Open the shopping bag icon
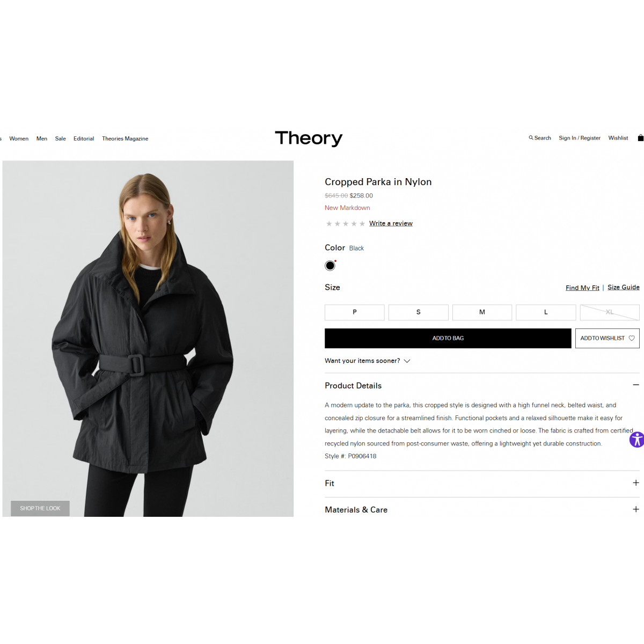This screenshot has width=644, height=644. (640, 138)
